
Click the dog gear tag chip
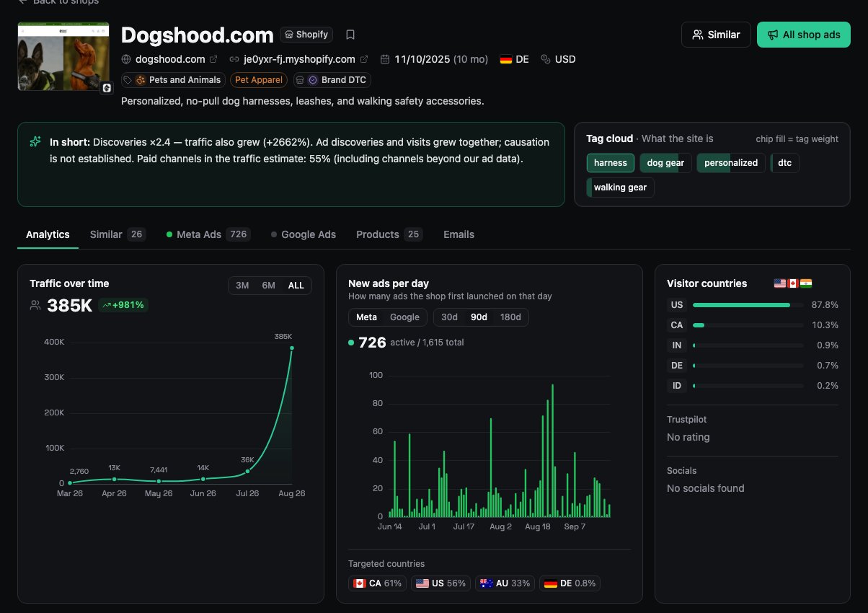(665, 163)
